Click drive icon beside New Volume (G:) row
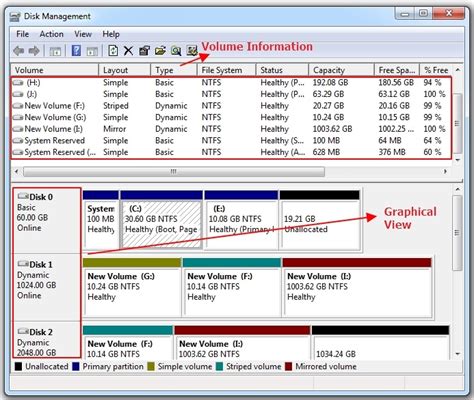This screenshot has width=474, height=400. click(18, 118)
